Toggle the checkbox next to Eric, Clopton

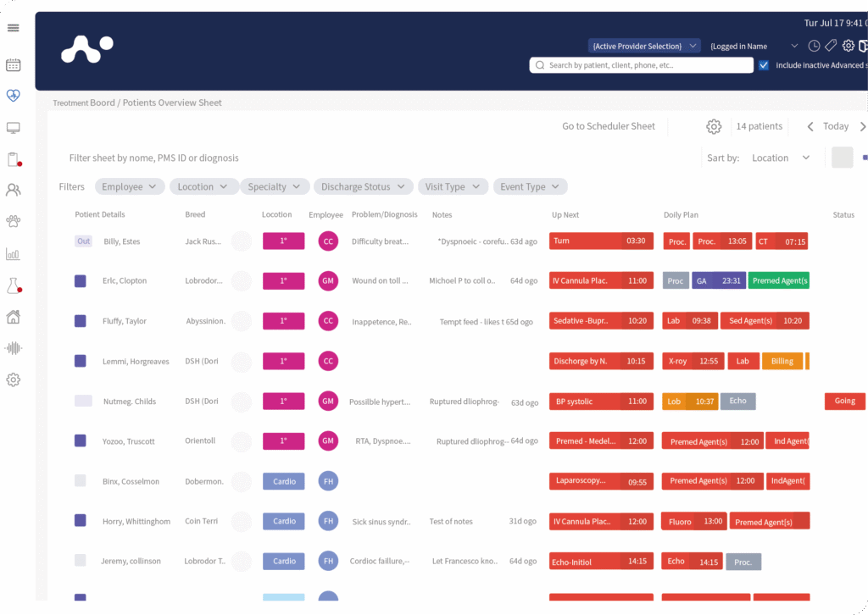pyautogui.click(x=81, y=281)
